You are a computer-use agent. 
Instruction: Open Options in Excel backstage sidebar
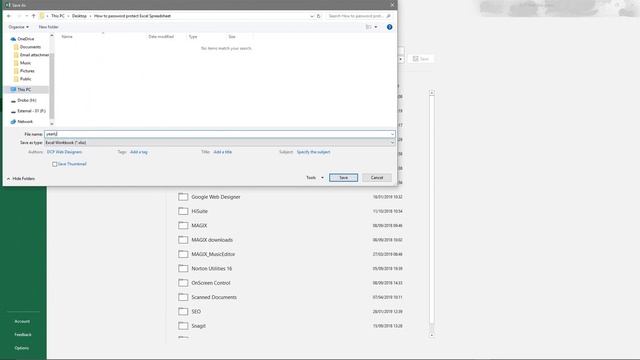[22, 348]
